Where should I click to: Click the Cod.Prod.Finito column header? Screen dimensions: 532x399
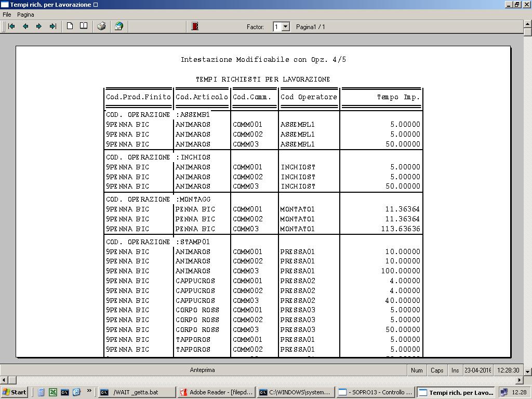tap(138, 97)
